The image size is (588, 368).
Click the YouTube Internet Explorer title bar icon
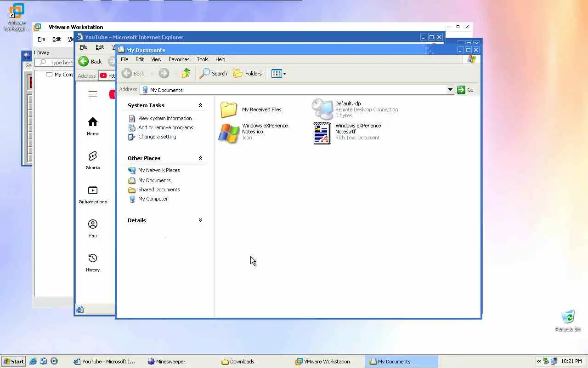pyautogui.click(x=80, y=37)
